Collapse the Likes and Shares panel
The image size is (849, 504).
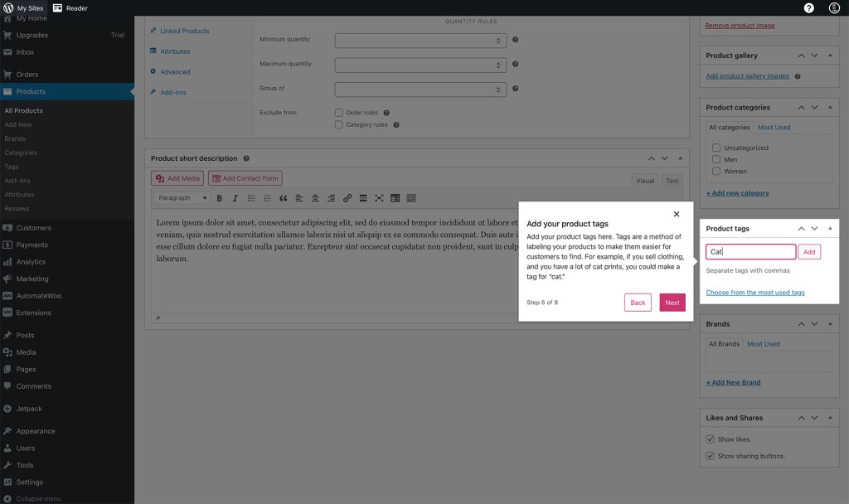coord(830,418)
